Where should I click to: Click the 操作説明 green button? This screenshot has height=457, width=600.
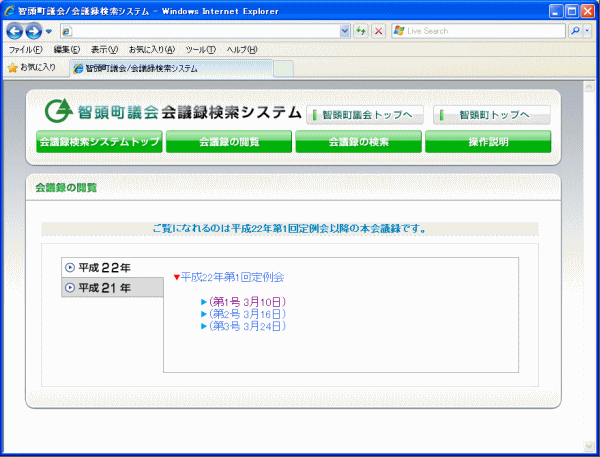pyautogui.click(x=488, y=142)
